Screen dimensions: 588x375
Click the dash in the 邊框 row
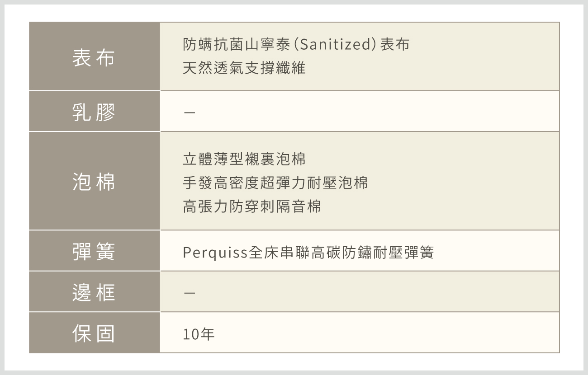pos(190,293)
